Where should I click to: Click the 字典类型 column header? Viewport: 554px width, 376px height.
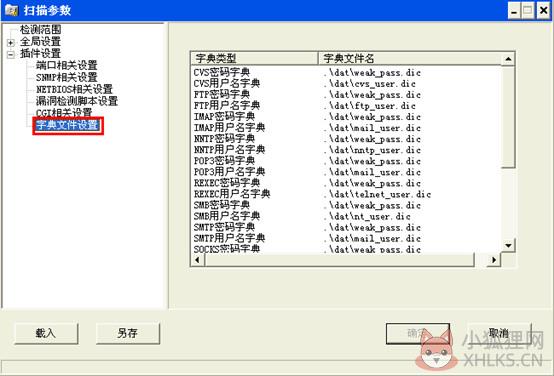point(254,58)
